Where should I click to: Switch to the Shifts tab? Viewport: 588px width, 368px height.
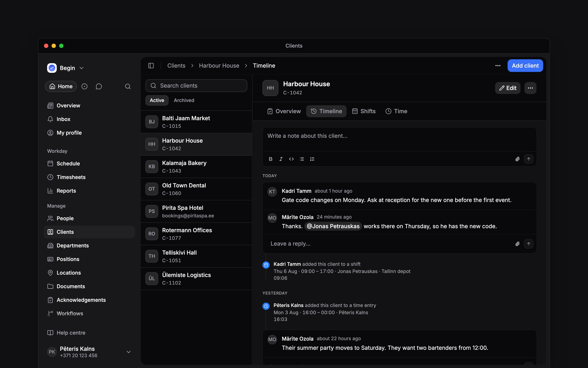[364, 111]
